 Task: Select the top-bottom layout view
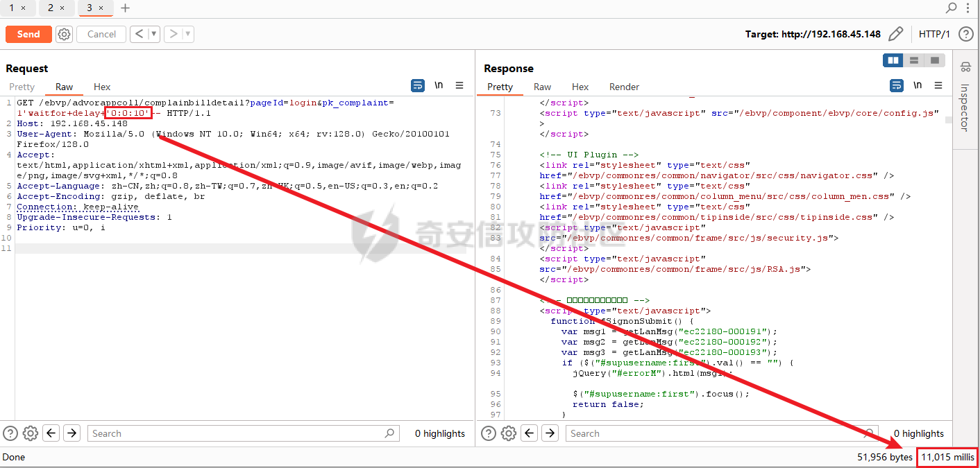pyautogui.click(x=914, y=60)
